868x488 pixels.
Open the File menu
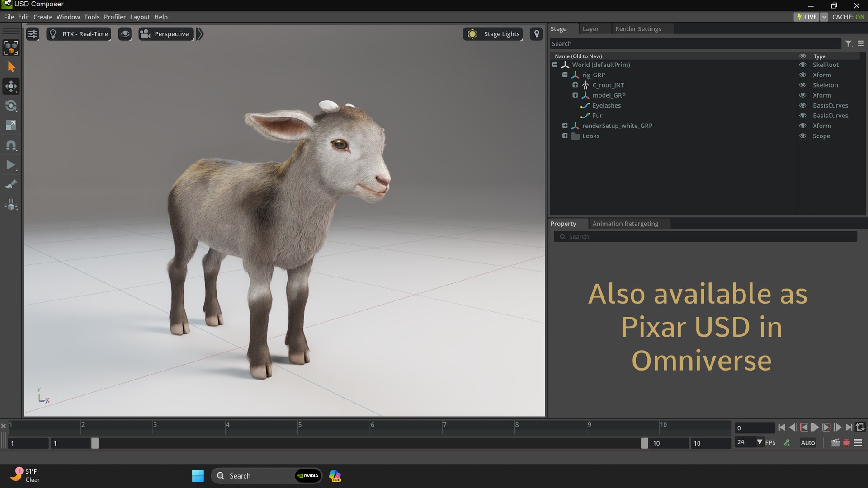click(9, 17)
